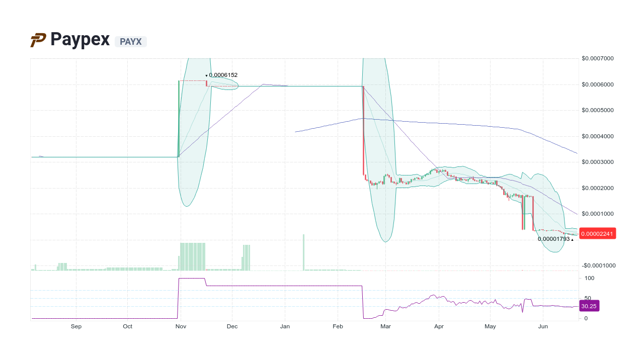
Task: Click the -$0.0001000 axis label
Action: tap(599, 265)
